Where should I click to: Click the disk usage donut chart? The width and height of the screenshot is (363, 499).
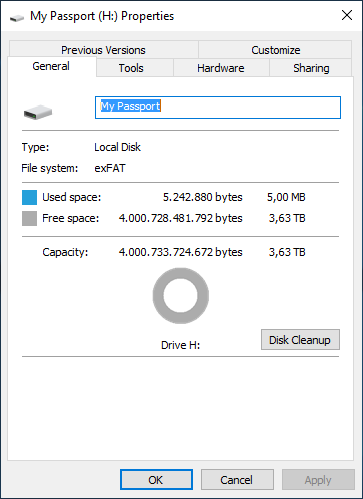click(x=181, y=296)
